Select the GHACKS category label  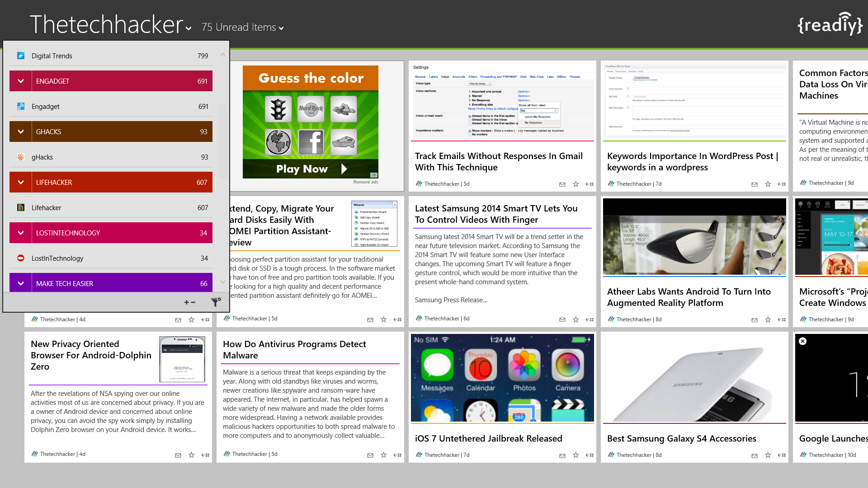click(48, 132)
